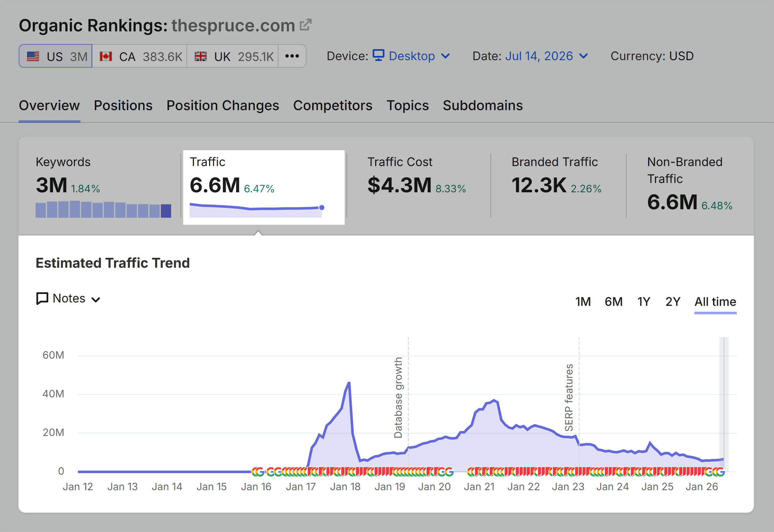
Task: Set chart range to All time
Action: coord(715,302)
